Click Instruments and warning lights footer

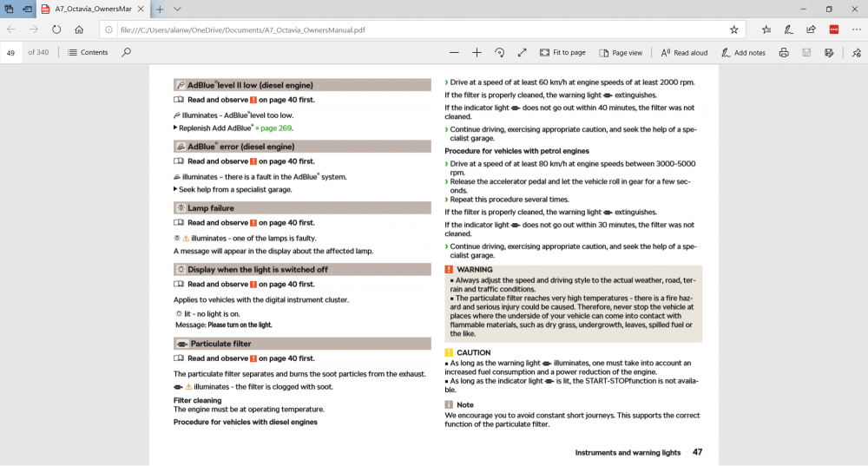click(x=628, y=452)
